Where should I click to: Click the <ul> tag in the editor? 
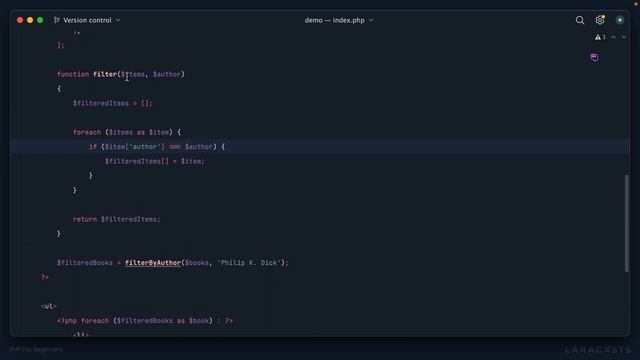(x=49, y=306)
